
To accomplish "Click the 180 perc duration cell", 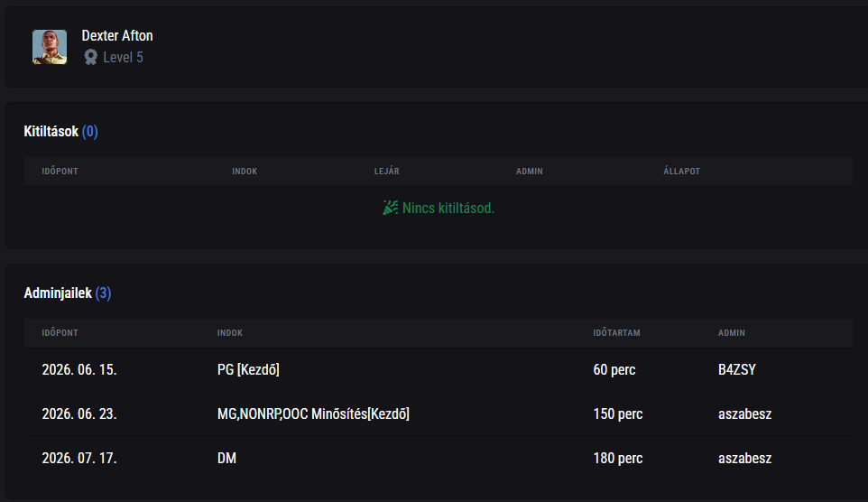I will coord(618,459).
